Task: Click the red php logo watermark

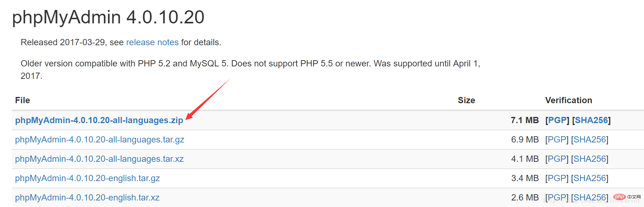Action: (x=619, y=197)
